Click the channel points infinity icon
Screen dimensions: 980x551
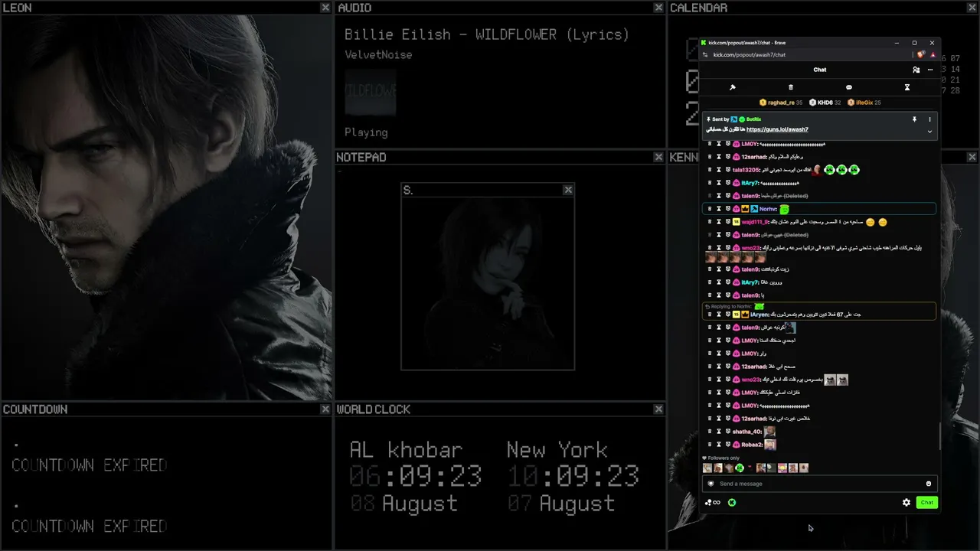pyautogui.click(x=713, y=503)
